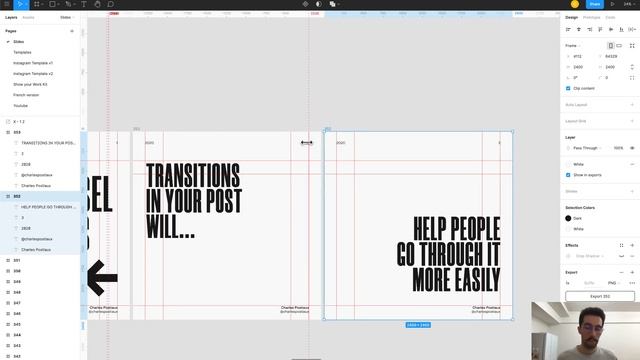The image size is (640, 360).
Task: Add a new page with plus
Action: [x=72, y=31]
